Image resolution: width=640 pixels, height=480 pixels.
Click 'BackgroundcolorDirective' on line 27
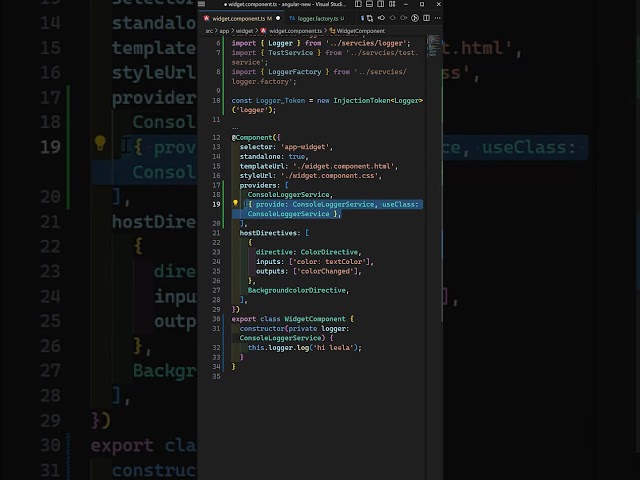pyautogui.click(x=297, y=291)
